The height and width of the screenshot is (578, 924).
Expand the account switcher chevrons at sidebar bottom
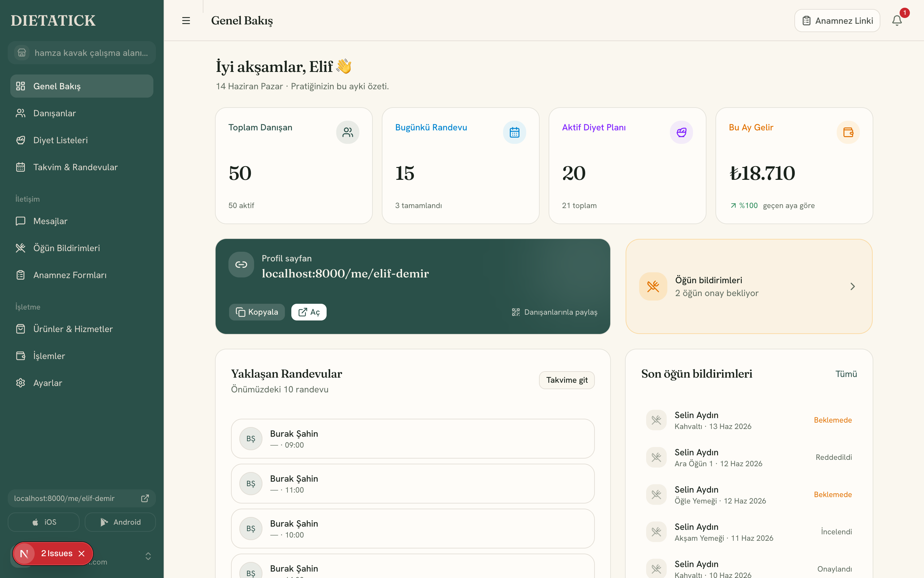148,556
